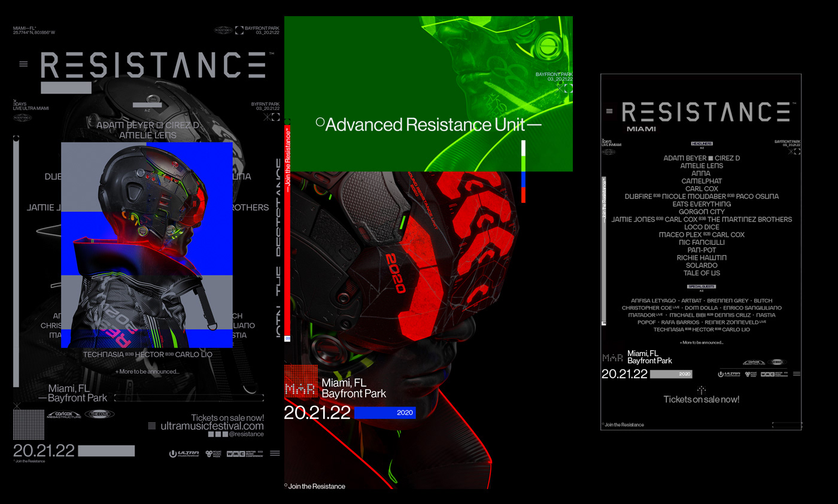838x504 pixels.
Task: Click the large dotted square grid on left poster
Action: click(29, 424)
